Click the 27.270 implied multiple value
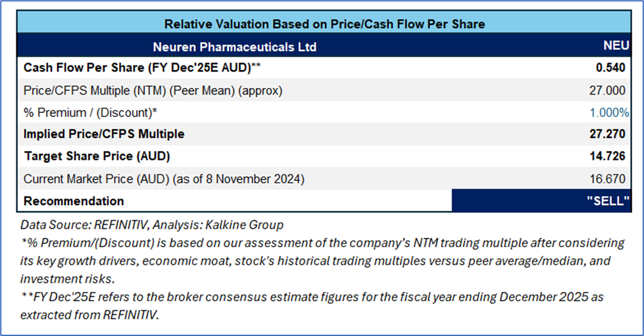Screen dimensions: 644x336 pos(607,134)
